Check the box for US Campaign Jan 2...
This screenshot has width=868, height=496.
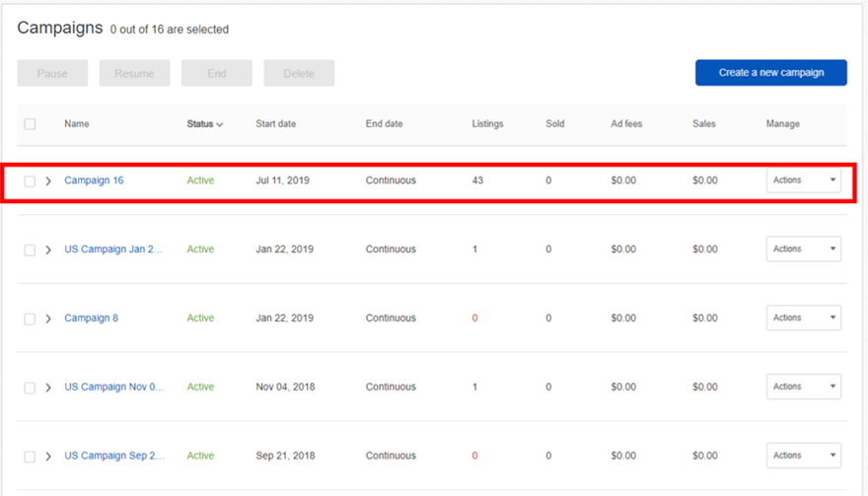coord(30,249)
